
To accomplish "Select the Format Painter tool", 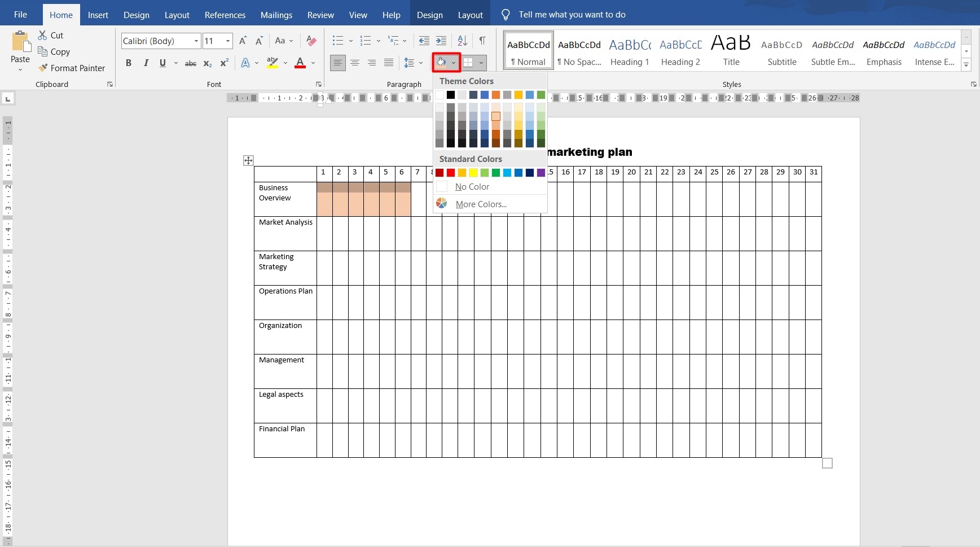I will [x=72, y=68].
